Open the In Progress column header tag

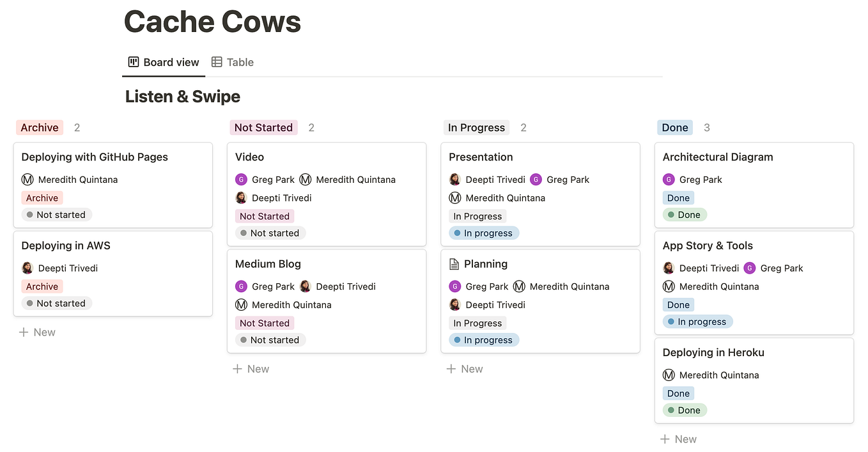coord(476,127)
